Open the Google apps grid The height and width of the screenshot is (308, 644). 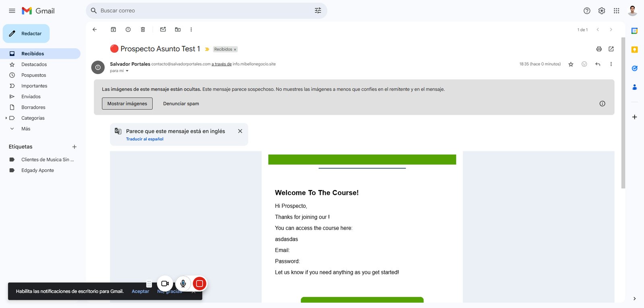pyautogui.click(x=617, y=11)
